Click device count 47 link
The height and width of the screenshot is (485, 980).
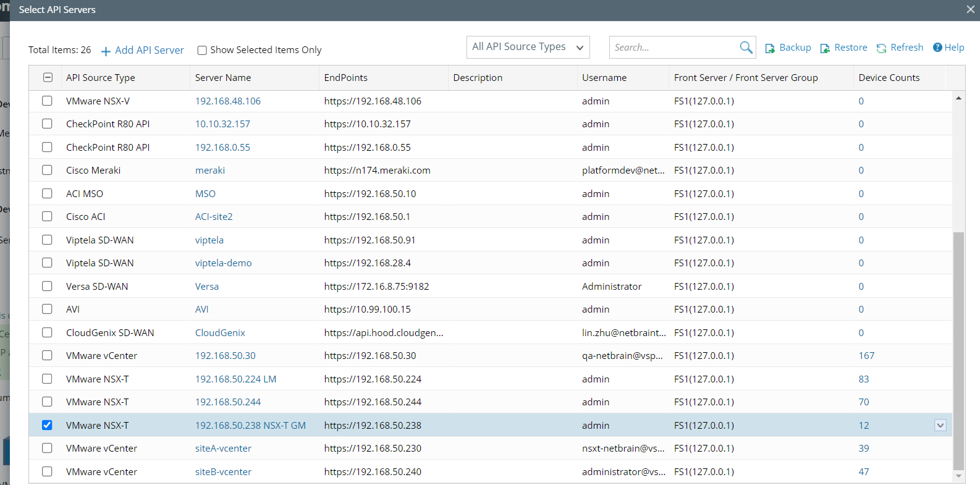(864, 471)
